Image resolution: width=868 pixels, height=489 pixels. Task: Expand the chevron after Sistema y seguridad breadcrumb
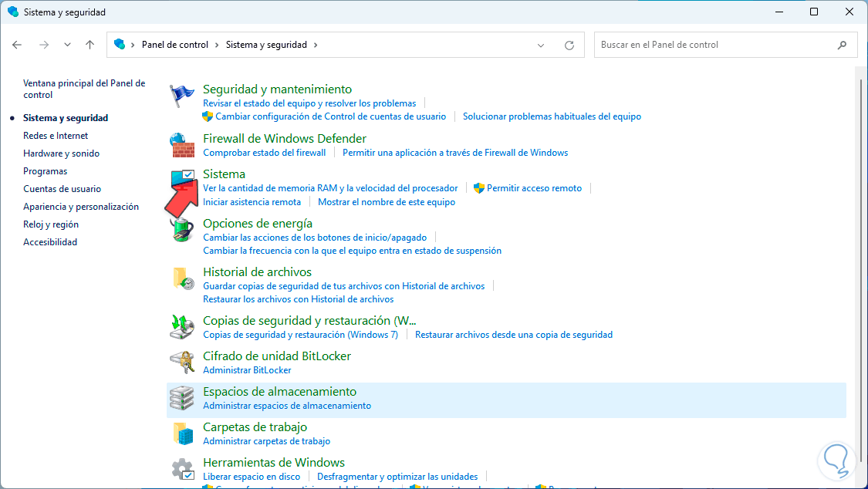pyautogui.click(x=316, y=45)
